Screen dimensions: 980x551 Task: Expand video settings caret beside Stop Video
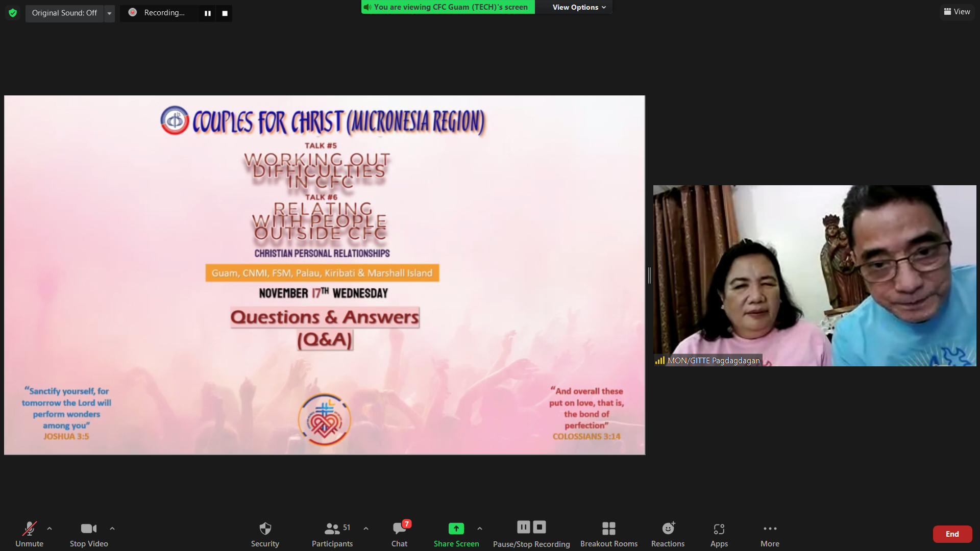point(112,529)
